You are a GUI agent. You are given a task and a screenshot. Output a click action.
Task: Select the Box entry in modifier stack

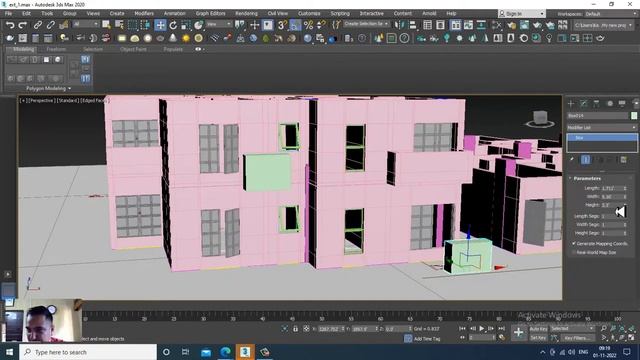point(602,138)
